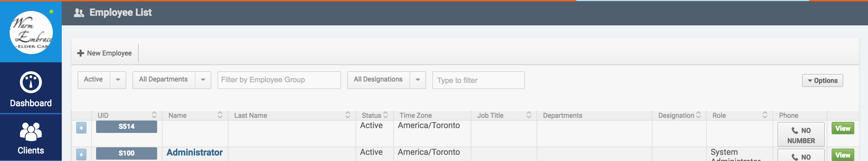
Task: Click Filter by Employee Group field
Action: click(279, 80)
